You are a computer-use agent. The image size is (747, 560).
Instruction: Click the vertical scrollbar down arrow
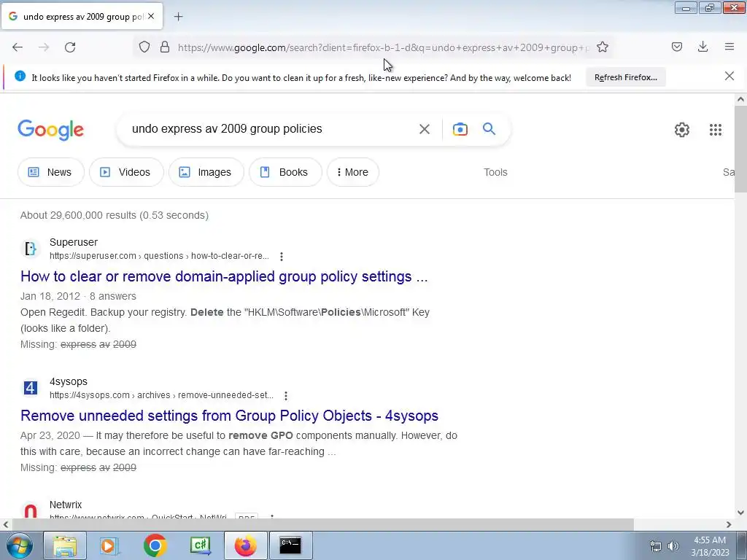tap(740, 513)
